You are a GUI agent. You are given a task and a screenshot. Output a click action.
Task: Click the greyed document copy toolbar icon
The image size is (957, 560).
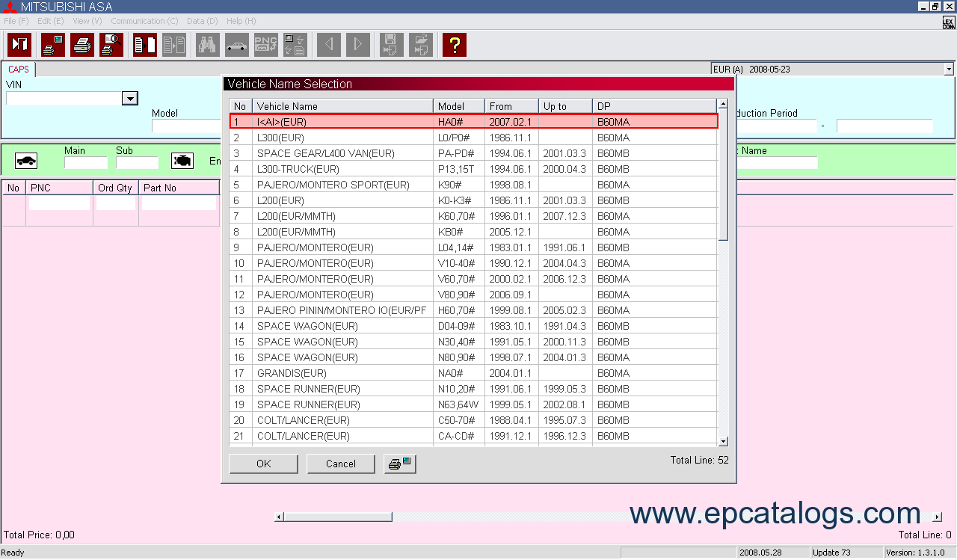pyautogui.click(x=174, y=45)
